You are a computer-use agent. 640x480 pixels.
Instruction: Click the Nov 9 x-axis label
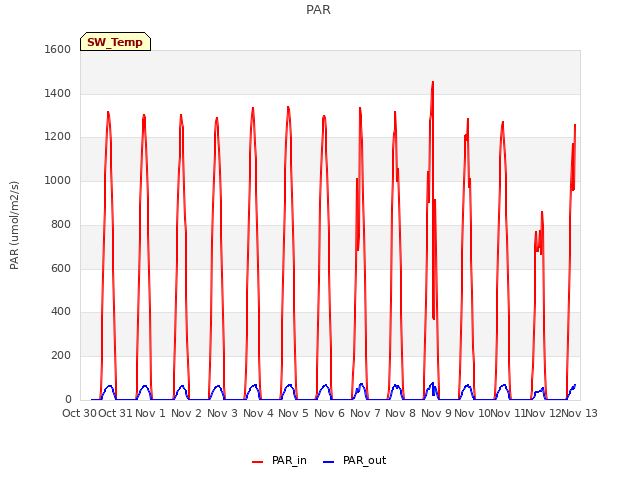pyautogui.click(x=436, y=413)
